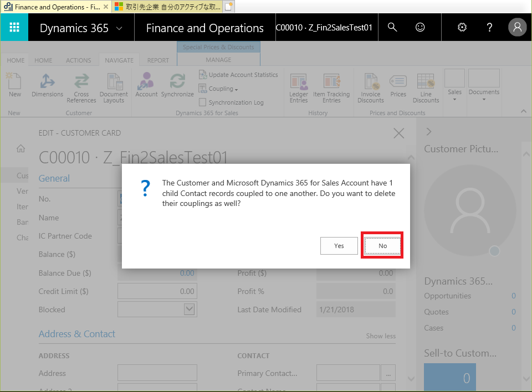The image size is (532, 392).
Task: Click the Address input field
Action: 157,373
